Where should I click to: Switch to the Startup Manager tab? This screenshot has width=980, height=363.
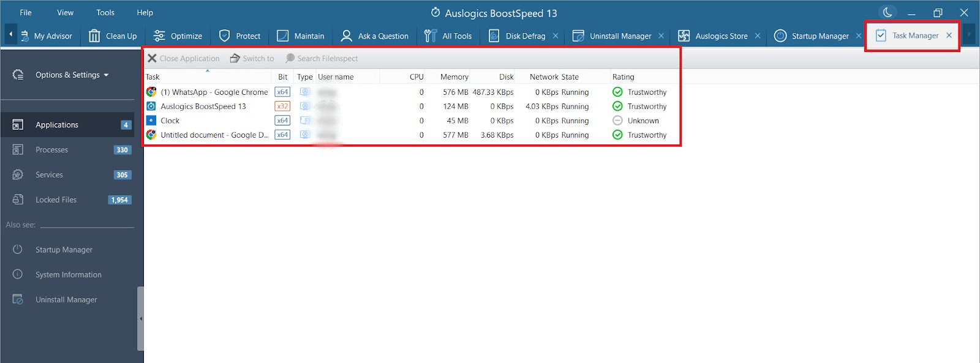click(x=812, y=36)
